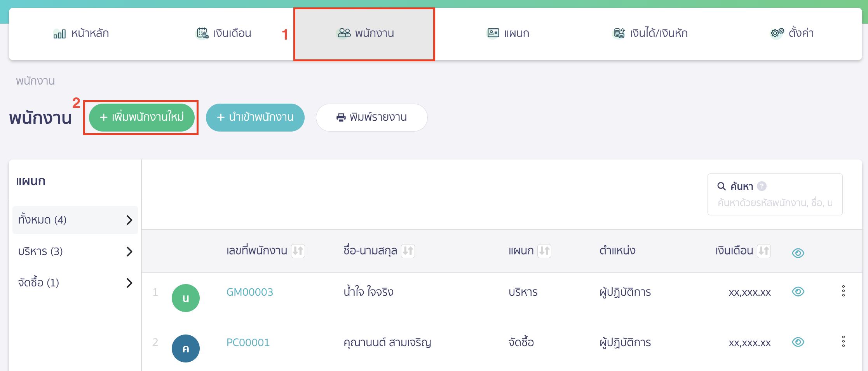
Task: Click the หน้าหลัก home icon
Action: 59,33
